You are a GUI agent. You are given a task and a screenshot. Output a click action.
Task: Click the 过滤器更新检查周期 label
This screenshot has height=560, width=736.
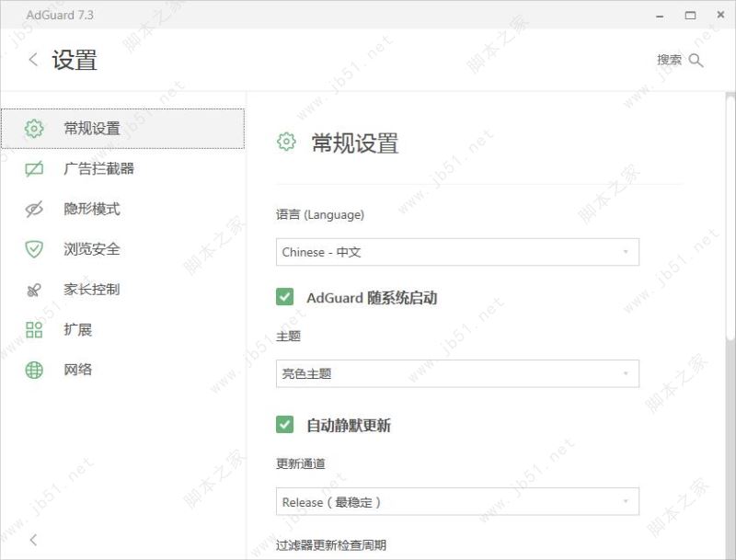[x=331, y=545]
